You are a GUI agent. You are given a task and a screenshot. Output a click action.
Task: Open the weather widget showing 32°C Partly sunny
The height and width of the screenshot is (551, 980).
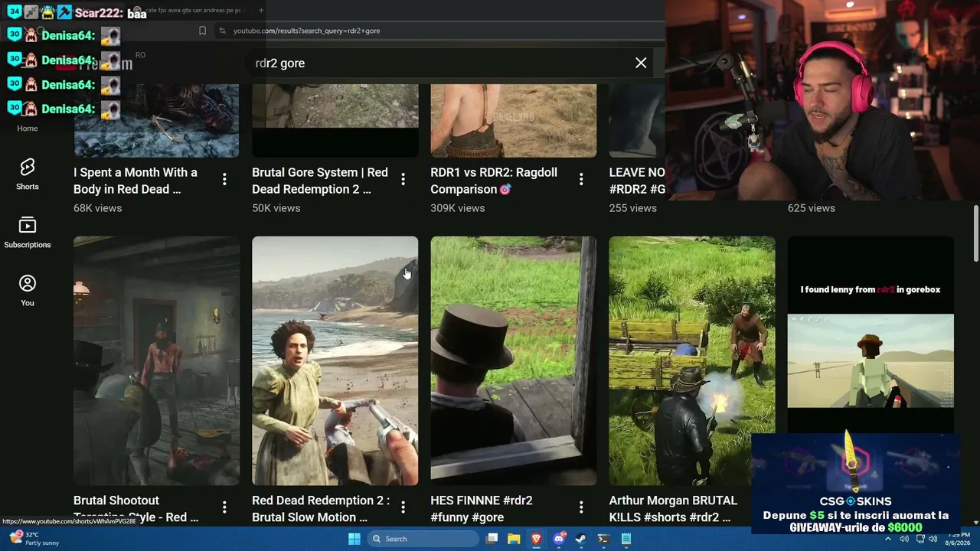pos(33,539)
